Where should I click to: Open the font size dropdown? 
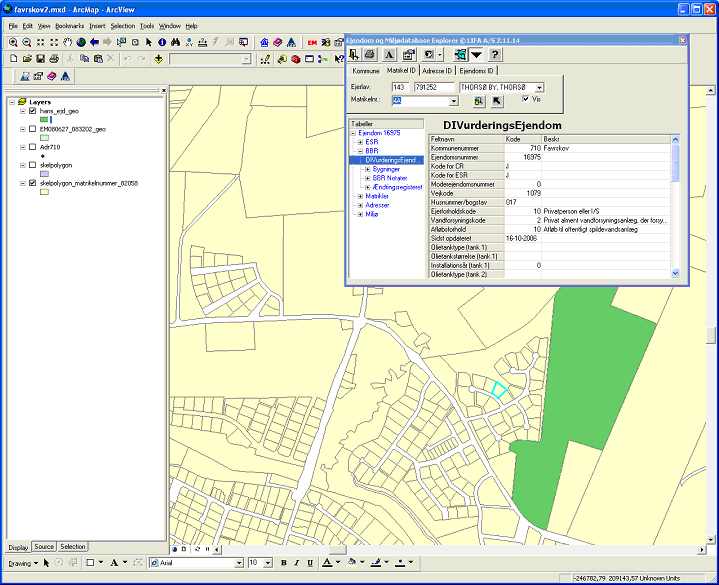267,563
